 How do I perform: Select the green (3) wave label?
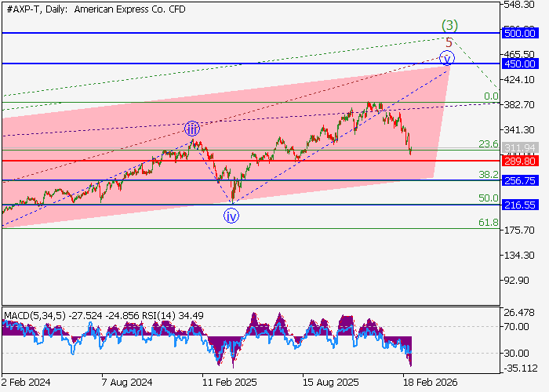tap(447, 25)
